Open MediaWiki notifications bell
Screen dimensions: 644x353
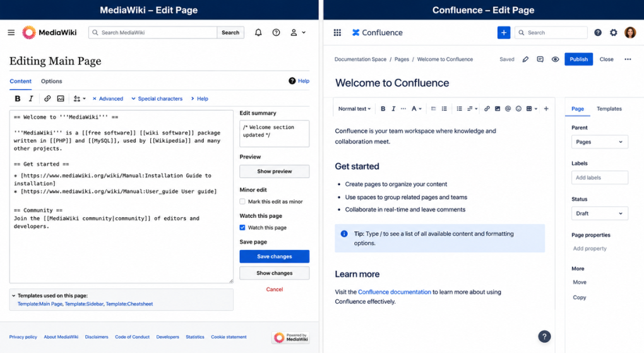[258, 32]
